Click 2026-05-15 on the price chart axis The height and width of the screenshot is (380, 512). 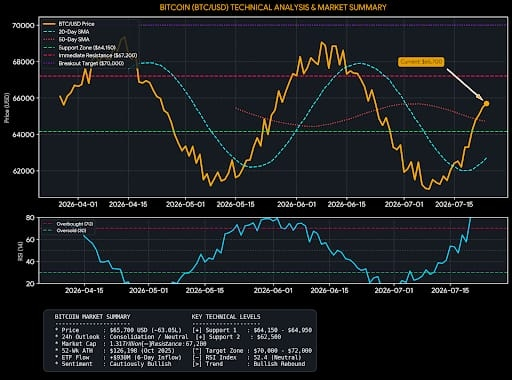pyautogui.click(x=235, y=204)
